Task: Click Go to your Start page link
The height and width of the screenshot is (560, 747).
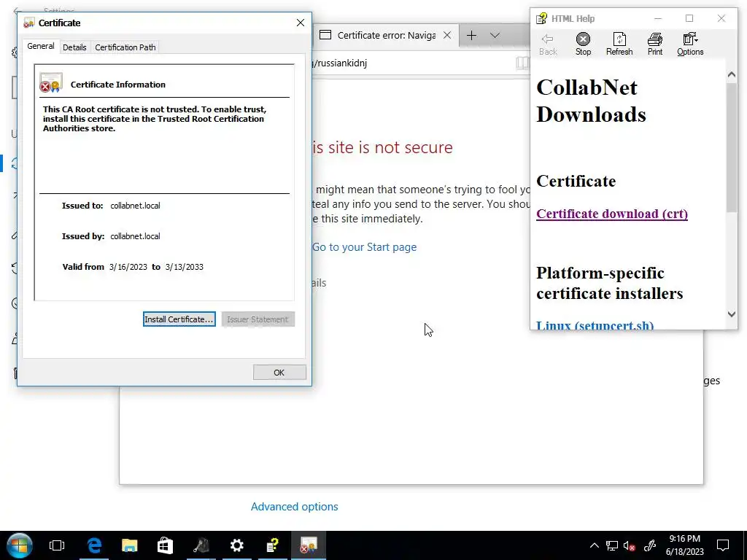Action: (365, 247)
